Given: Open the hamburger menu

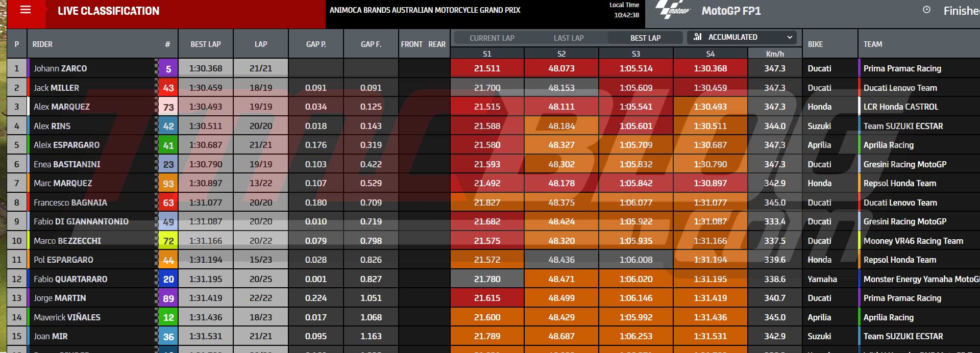Looking at the screenshot, I should pyautogui.click(x=26, y=10).
